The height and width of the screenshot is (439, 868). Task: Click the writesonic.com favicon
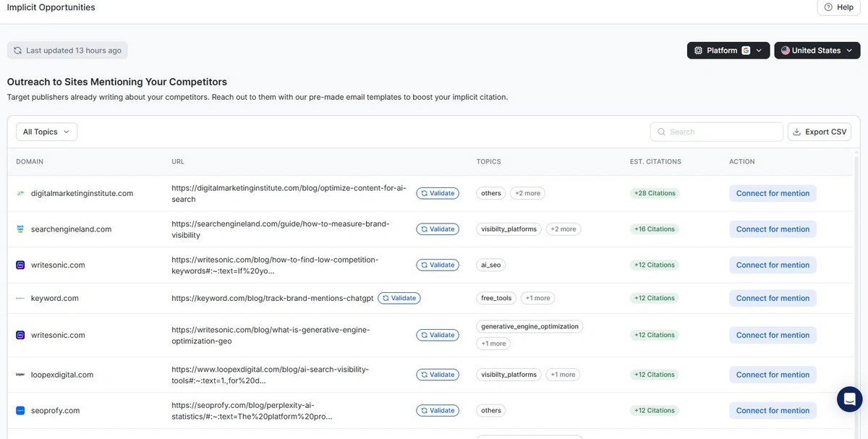pos(20,265)
